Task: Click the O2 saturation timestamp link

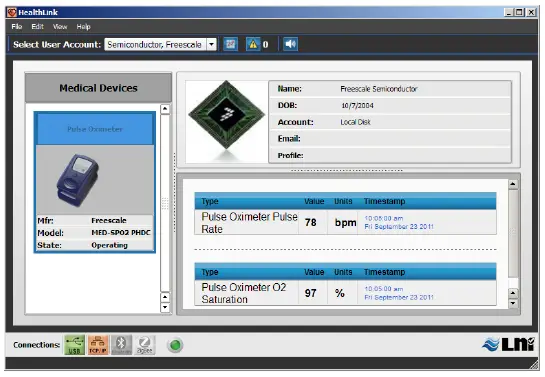Action: pos(399,293)
